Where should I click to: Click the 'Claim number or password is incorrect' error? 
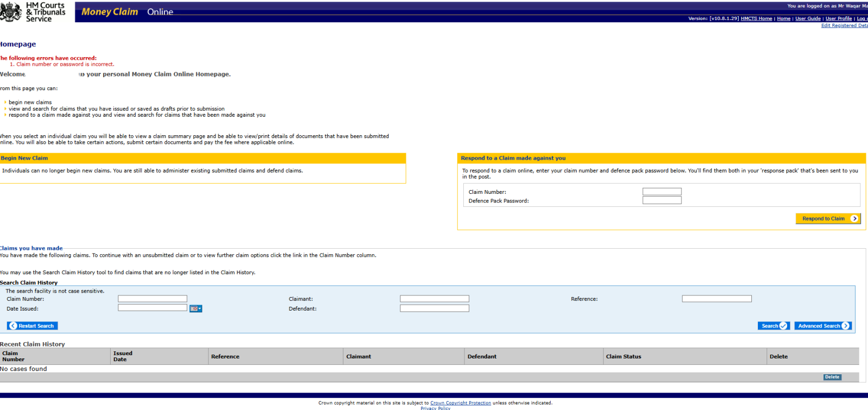point(65,64)
